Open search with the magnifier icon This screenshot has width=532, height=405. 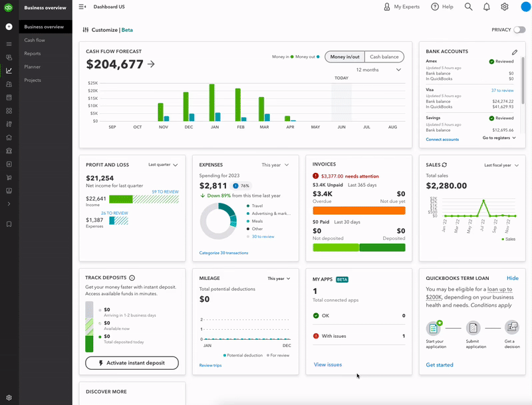(x=469, y=7)
